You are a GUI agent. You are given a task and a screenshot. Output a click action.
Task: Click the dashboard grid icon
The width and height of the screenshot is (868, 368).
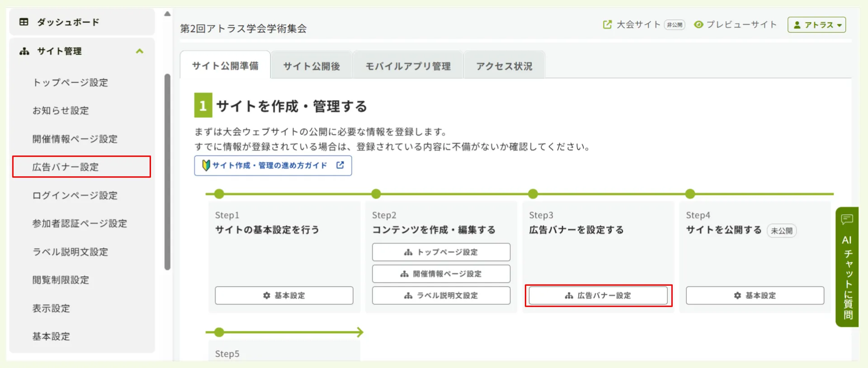coord(24,22)
